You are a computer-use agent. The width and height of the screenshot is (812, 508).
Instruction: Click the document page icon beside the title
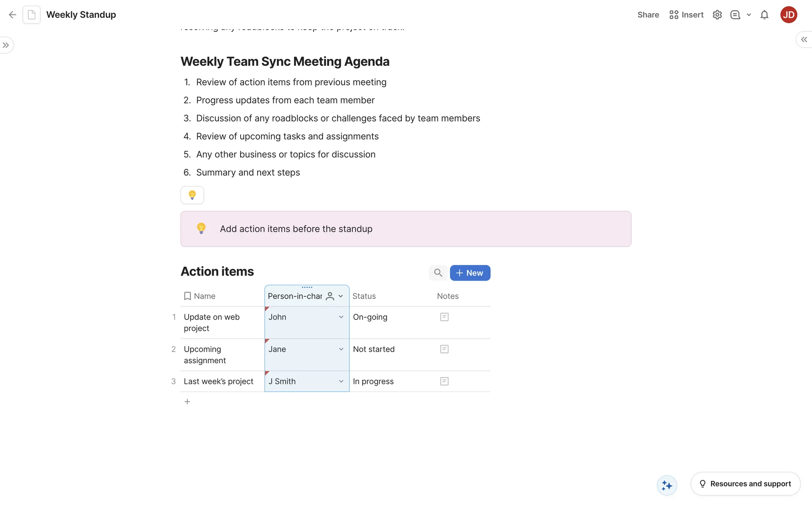tap(32, 15)
